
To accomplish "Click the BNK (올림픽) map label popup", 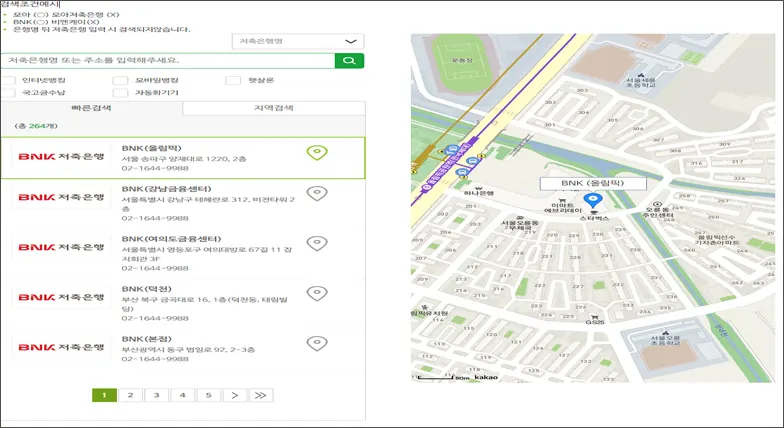I will (593, 184).
